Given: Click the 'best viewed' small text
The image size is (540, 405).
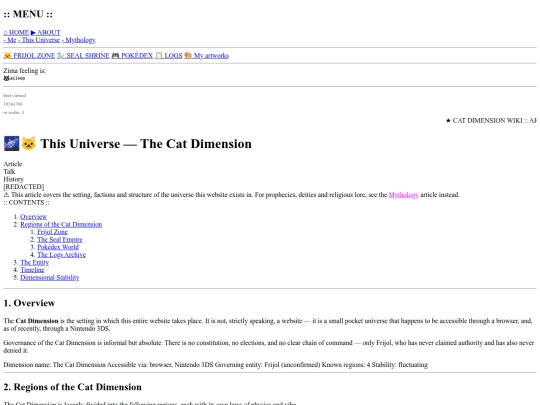Looking at the screenshot, I should pos(15,95).
